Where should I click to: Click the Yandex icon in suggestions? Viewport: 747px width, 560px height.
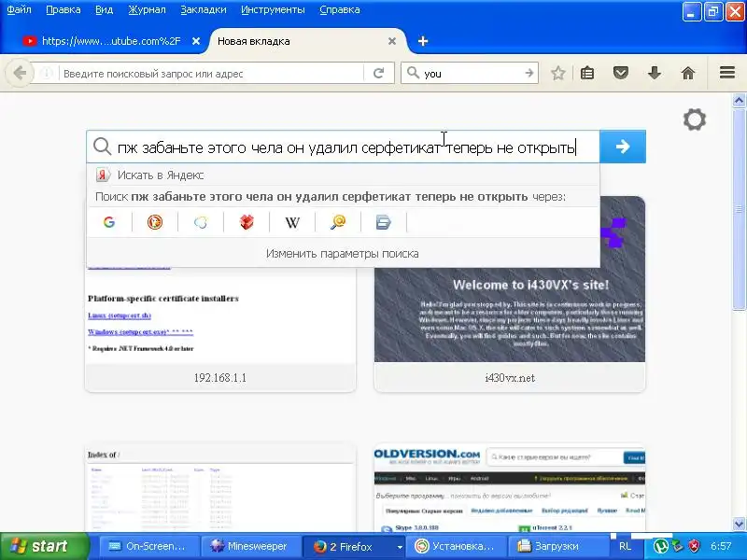[x=103, y=175]
